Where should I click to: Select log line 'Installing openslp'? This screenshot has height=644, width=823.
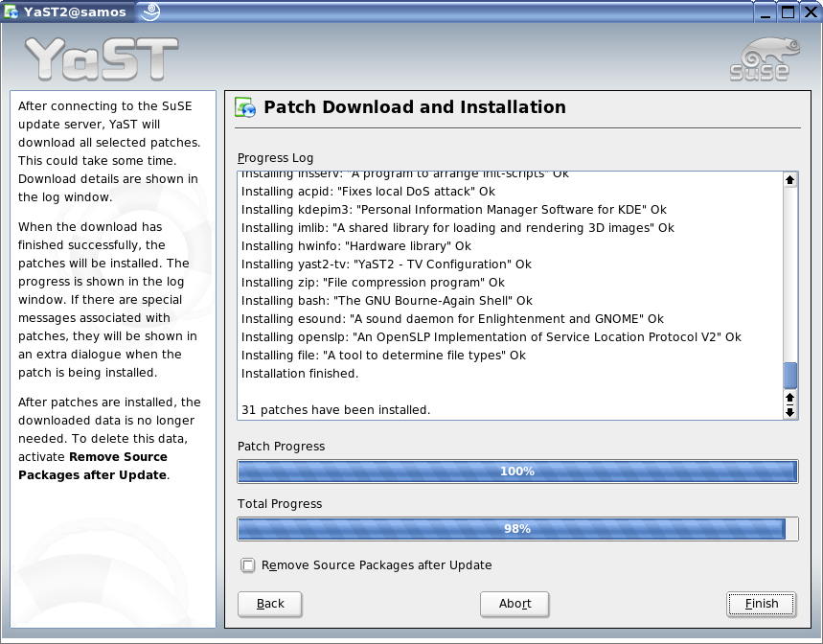[491, 337]
